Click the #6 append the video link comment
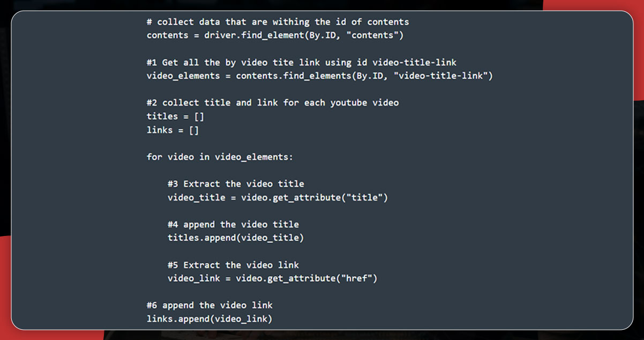Viewport: 644px width, 340px height. click(209, 305)
